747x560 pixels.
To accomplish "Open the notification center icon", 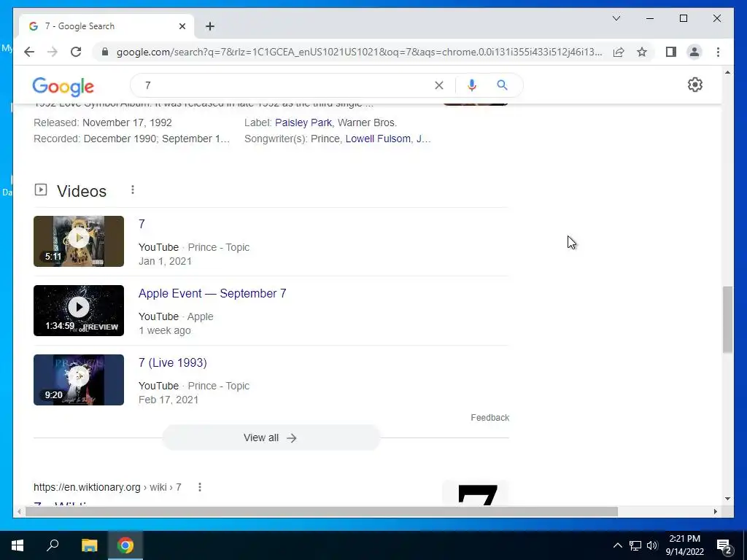I will tap(724, 545).
